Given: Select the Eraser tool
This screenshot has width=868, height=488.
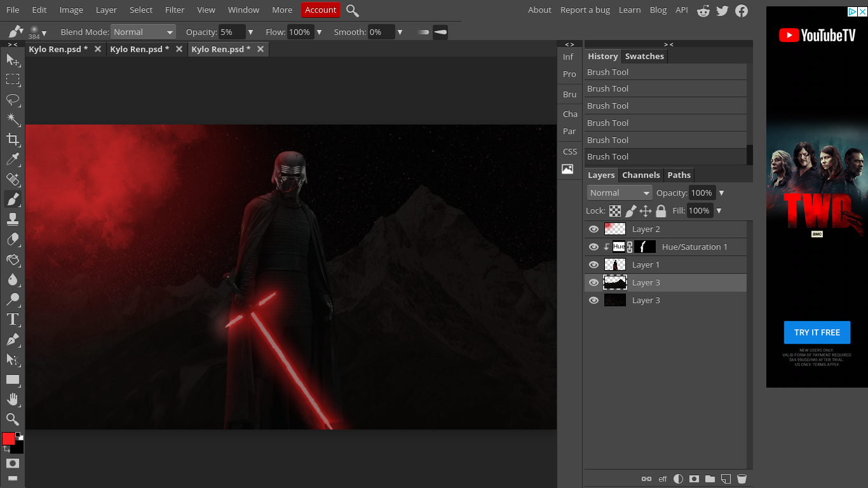Looking at the screenshot, I should [x=12, y=240].
